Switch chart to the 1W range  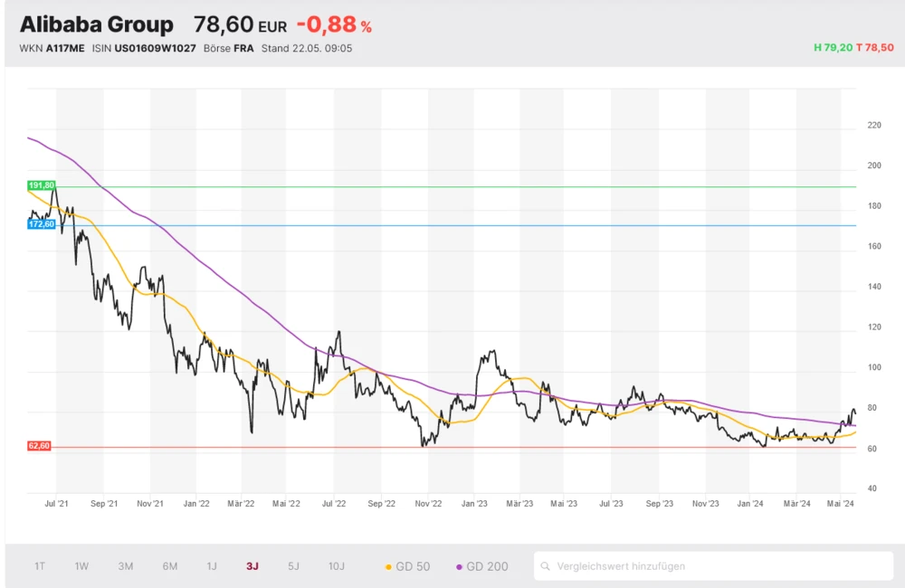coord(81,566)
